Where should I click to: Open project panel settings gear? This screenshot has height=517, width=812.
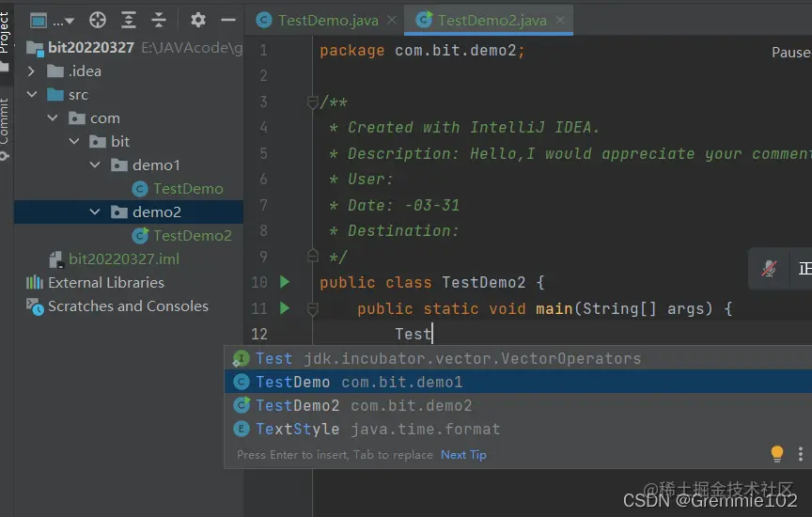[197, 20]
